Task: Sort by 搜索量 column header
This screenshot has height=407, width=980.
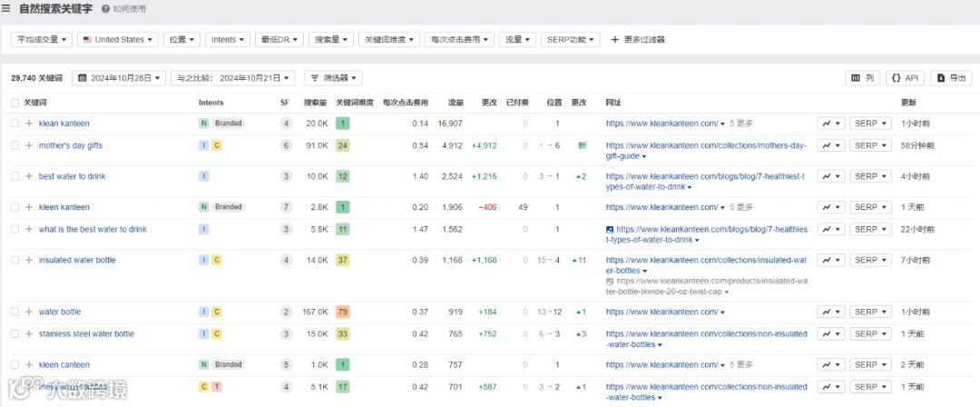Action: point(317,103)
